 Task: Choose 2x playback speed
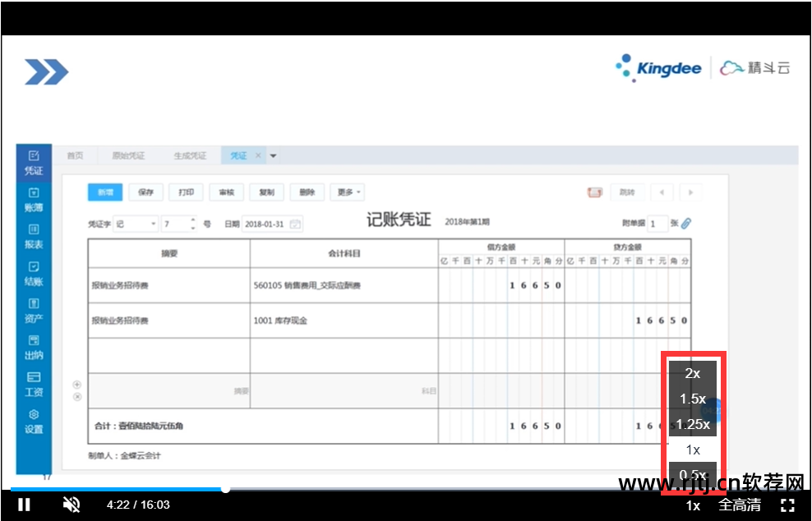coord(692,373)
